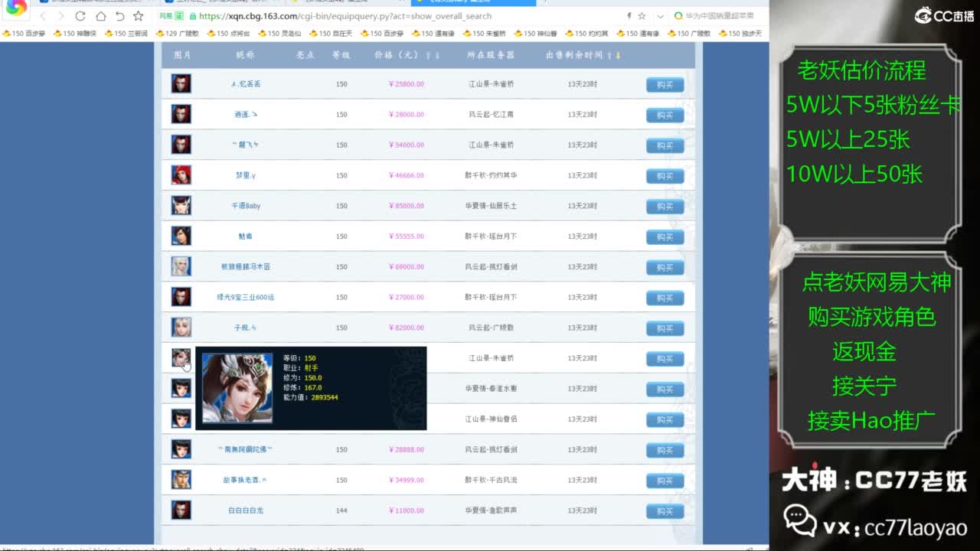Restore the recently closed page

pos(119,16)
